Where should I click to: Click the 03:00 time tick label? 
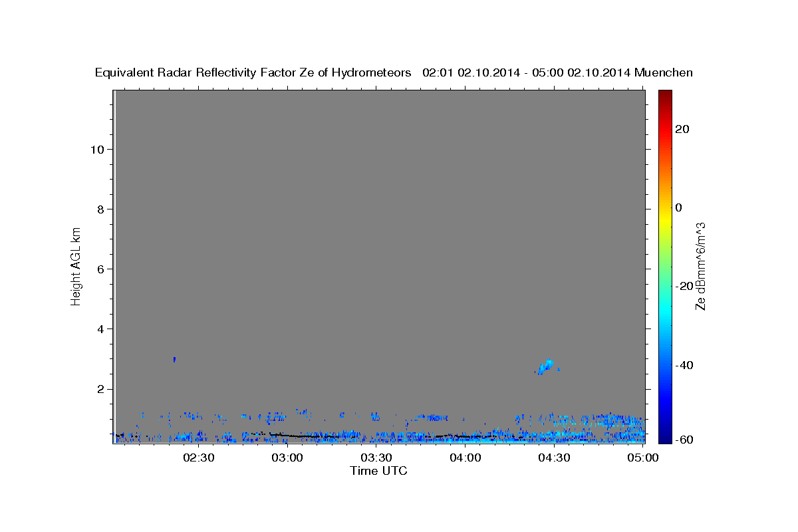(288, 458)
